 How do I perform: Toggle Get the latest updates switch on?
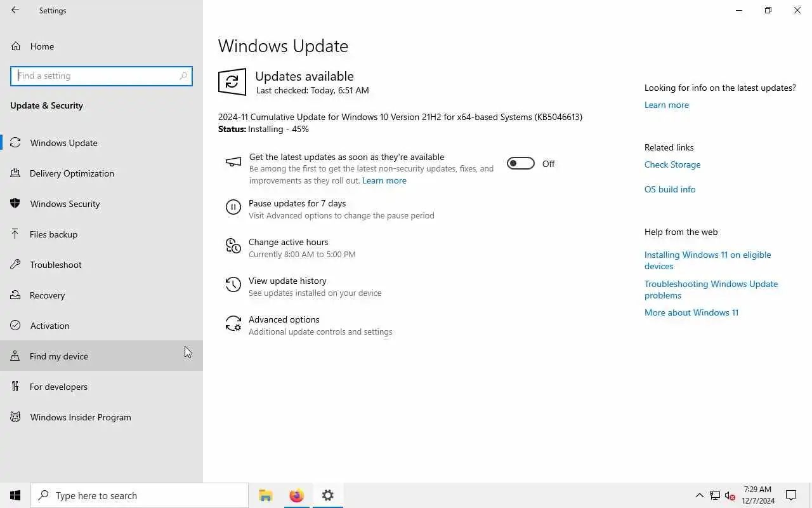pyautogui.click(x=521, y=164)
